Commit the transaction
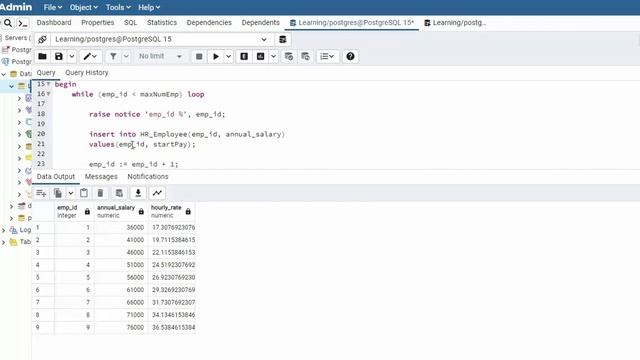The height and width of the screenshot is (360, 640). (x=289, y=56)
